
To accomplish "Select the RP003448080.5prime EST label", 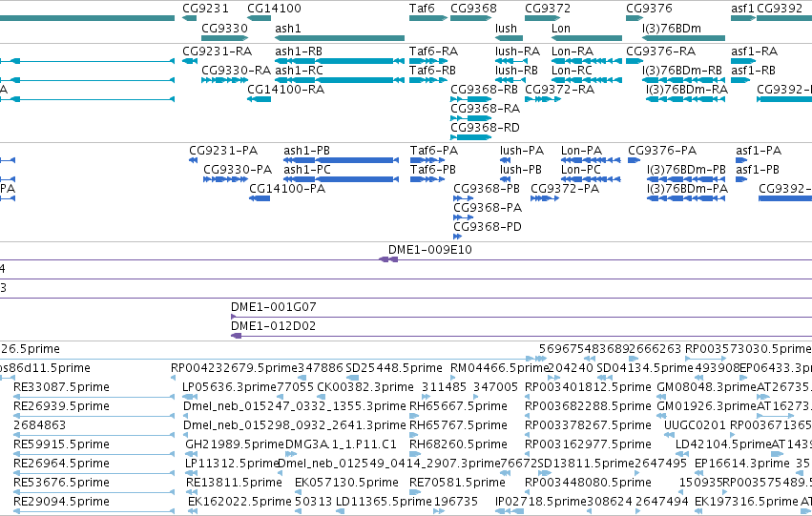I will 589,483.
